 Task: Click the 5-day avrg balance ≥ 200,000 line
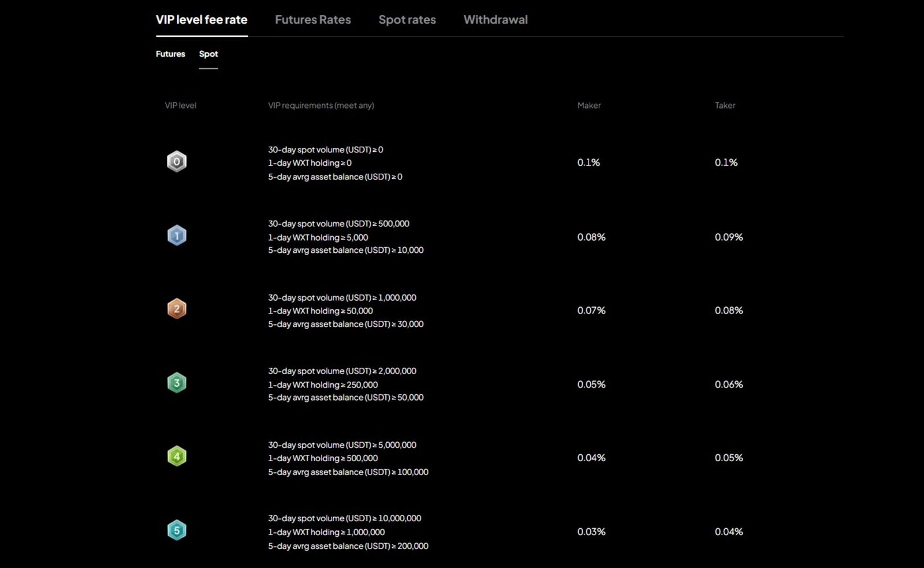(x=348, y=546)
